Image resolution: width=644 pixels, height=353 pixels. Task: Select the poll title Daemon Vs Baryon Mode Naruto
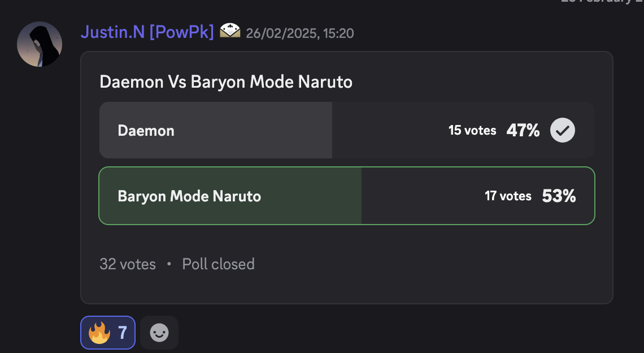coord(226,82)
